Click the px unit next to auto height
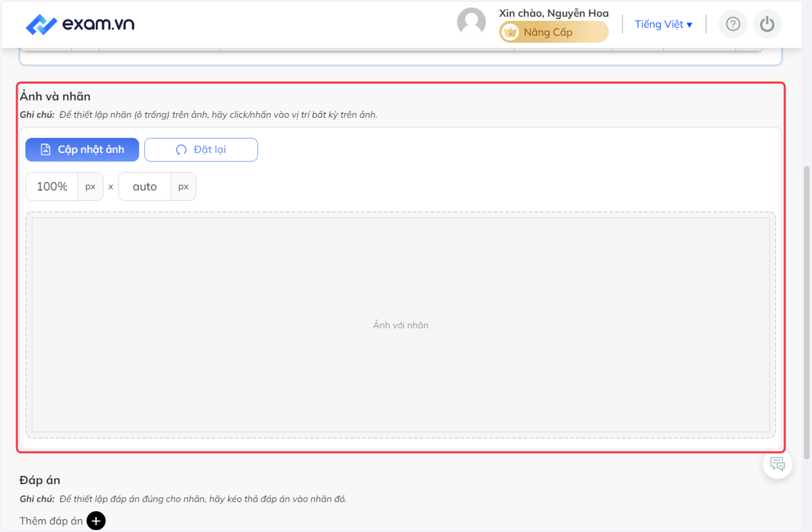 tap(183, 186)
